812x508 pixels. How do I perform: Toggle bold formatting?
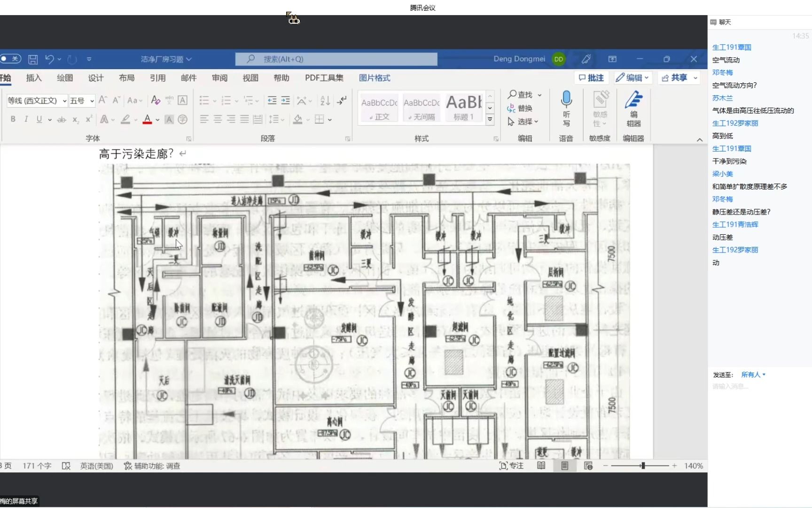point(13,119)
